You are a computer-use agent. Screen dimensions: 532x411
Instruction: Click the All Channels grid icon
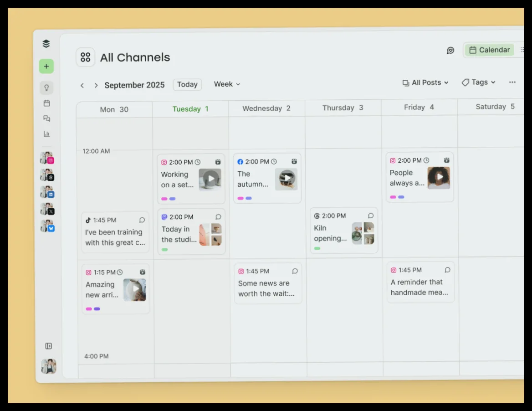coord(86,57)
